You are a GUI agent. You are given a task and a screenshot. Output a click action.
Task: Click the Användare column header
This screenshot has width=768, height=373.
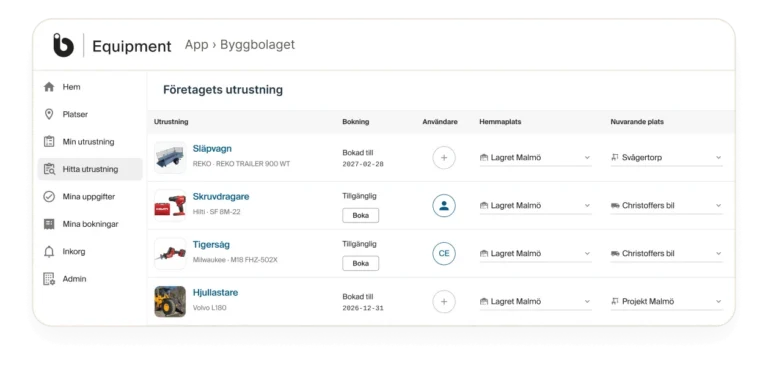point(440,122)
